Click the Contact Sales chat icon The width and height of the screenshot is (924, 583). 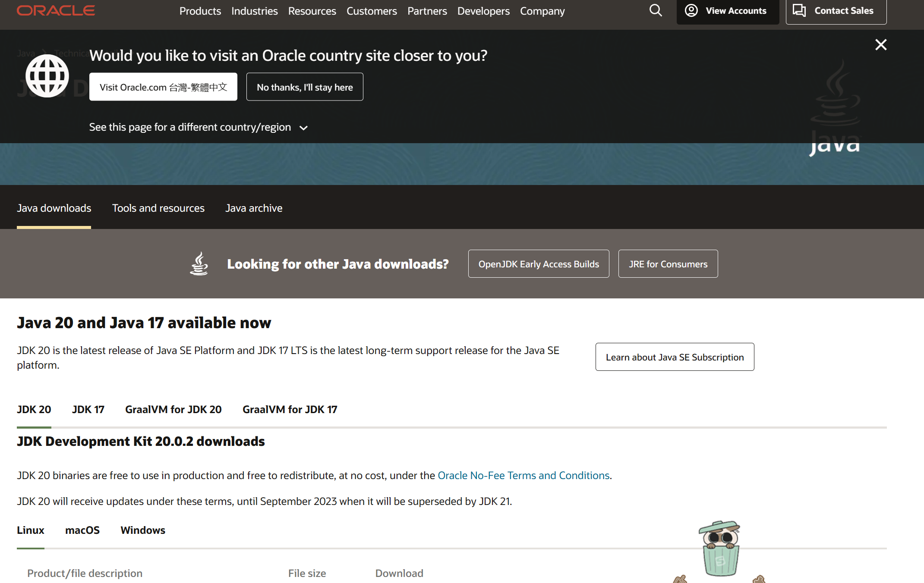point(799,10)
